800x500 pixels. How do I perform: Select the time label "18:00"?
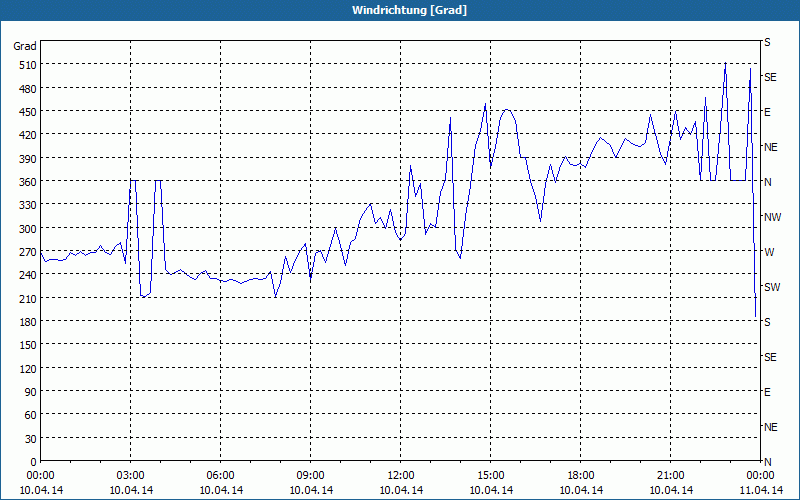click(x=581, y=476)
